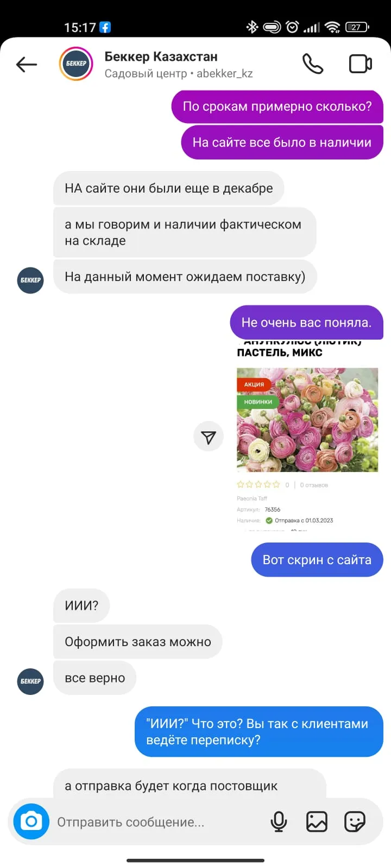Open the sticker picker icon
Screen dimensions: 391x868
[x=355, y=822]
